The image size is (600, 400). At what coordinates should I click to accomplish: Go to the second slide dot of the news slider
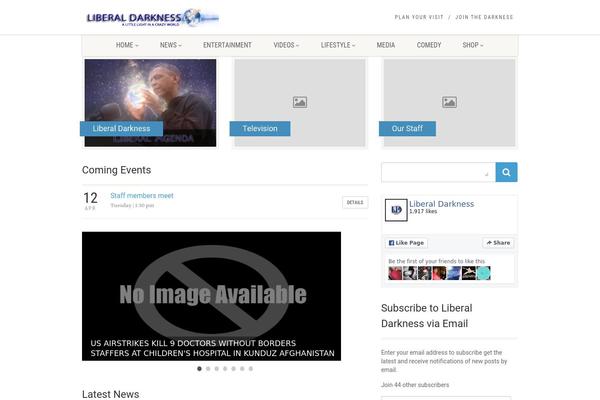208,369
